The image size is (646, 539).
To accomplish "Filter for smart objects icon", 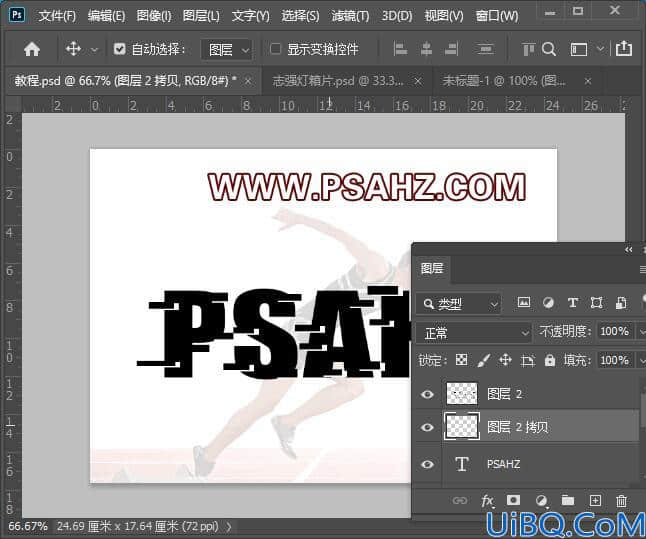I will pos(621,303).
